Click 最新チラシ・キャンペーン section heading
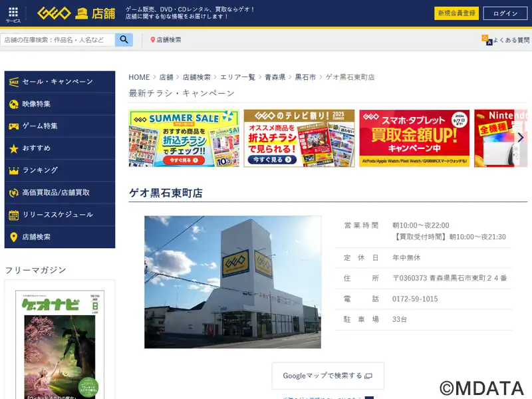Screen dimensions: 532x399 182,93
